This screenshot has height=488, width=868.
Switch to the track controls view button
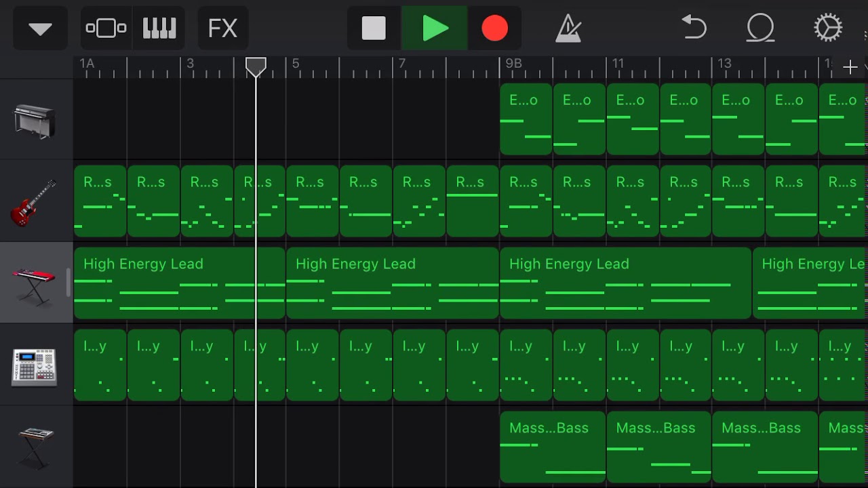[x=106, y=28]
